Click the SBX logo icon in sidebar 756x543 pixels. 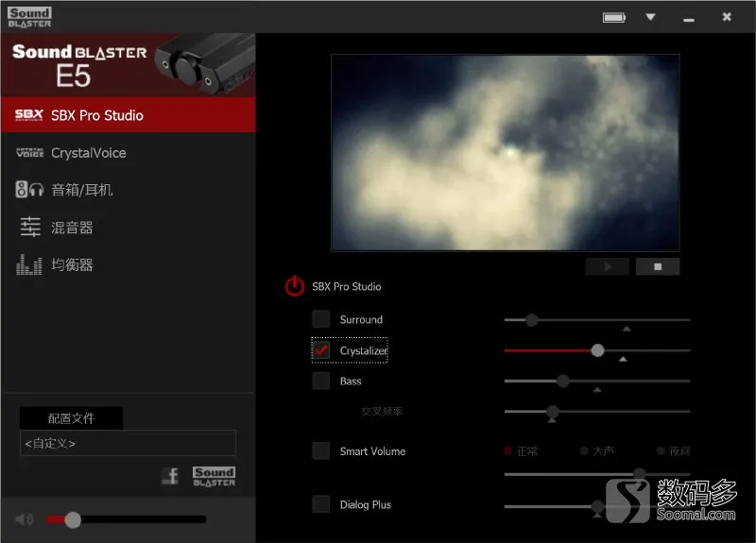coord(29,114)
